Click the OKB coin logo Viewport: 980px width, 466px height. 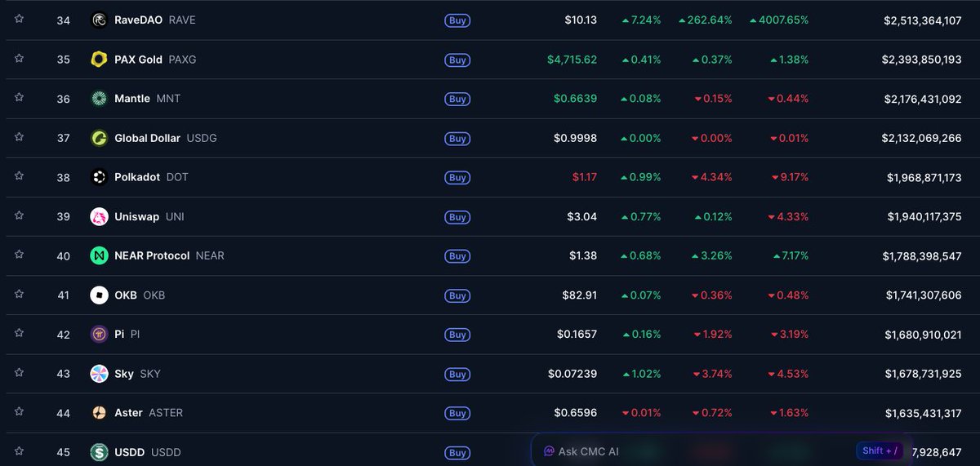(x=99, y=295)
